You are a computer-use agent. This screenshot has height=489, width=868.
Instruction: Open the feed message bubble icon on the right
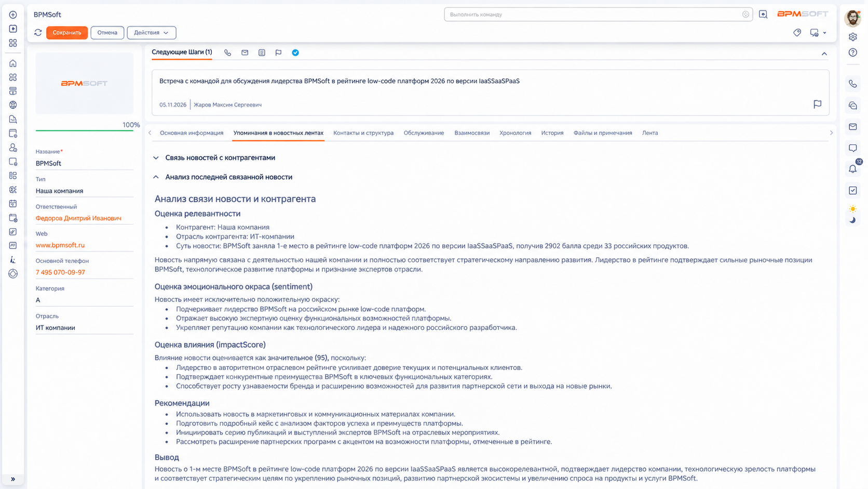click(x=853, y=148)
